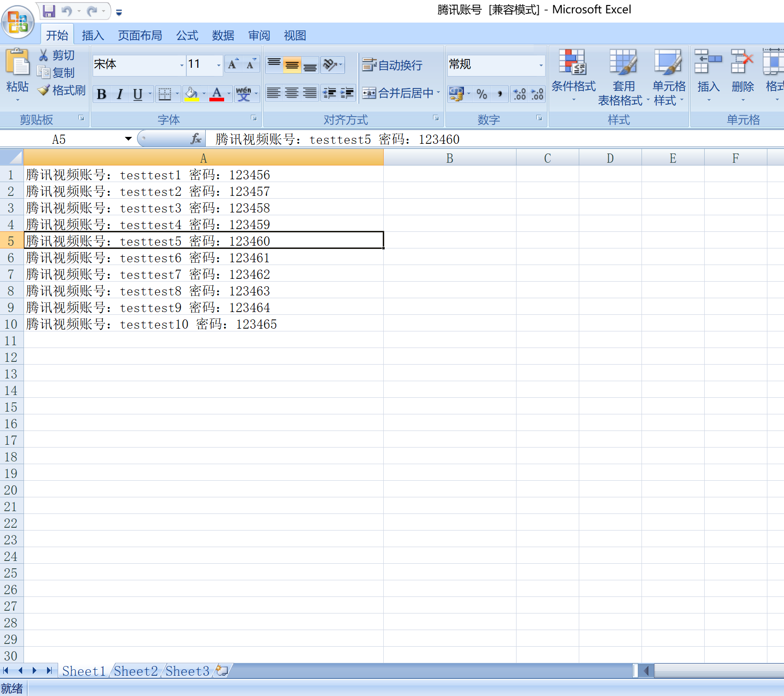Click the text orientation icon
This screenshot has width=784, height=696.
coord(330,65)
